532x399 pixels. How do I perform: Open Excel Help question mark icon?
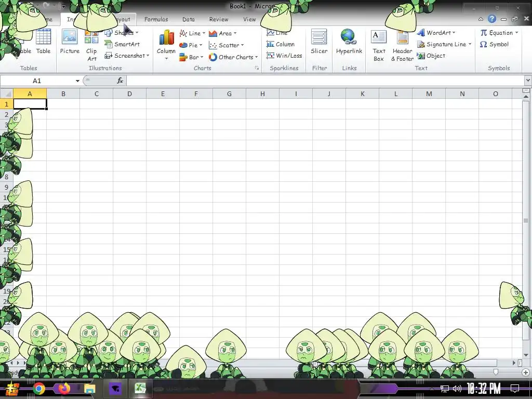(492, 19)
